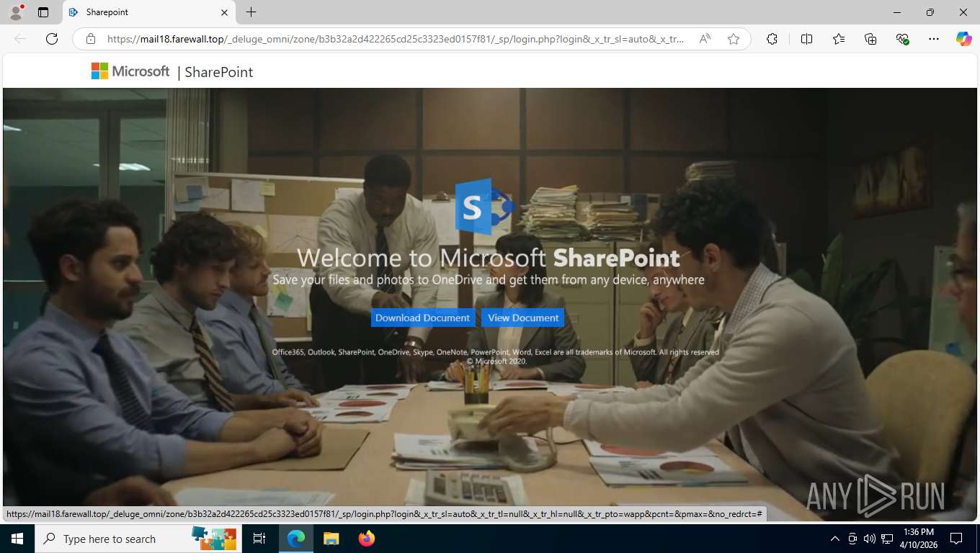
Task: Show hidden system tray icons
Action: pos(835,539)
